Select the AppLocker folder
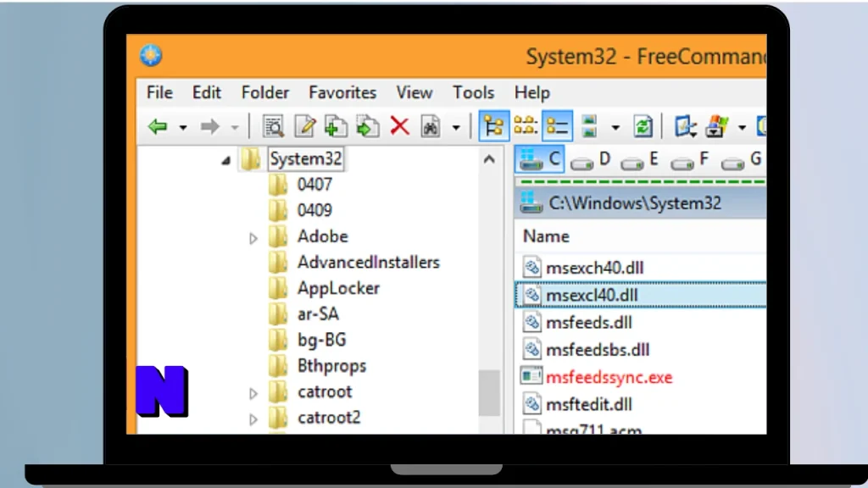This screenshot has height=488, width=868. click(x=338, y=288)
